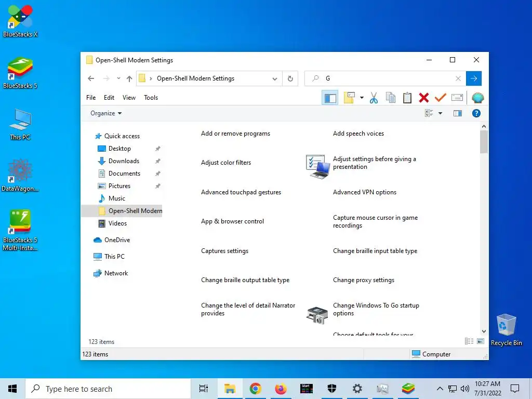This screenshot has height=399, width=532.
Task: Open the Tools menu
Action: [151, 98]
